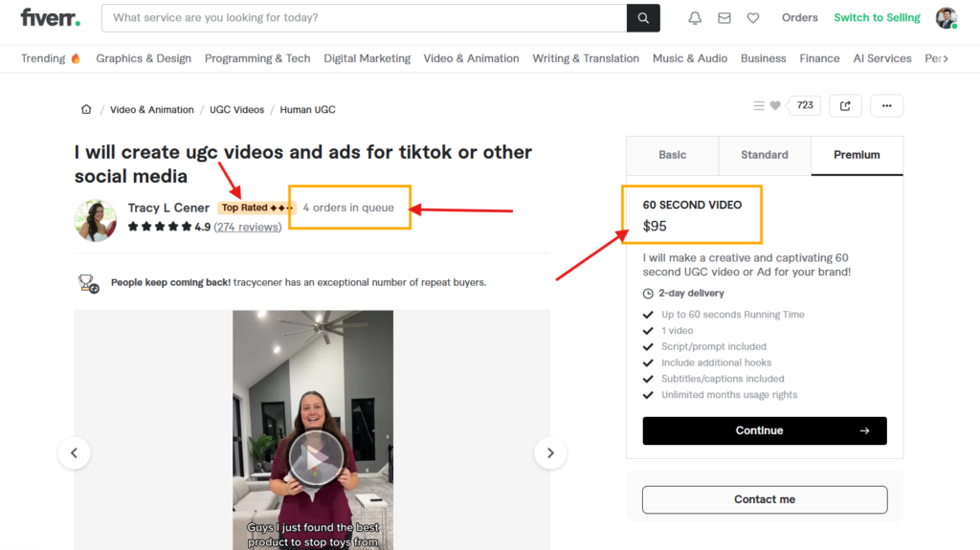Screen dimensions: 980x550
Task: Switch to the Standard package tab
Action: (x=765, y=155)
